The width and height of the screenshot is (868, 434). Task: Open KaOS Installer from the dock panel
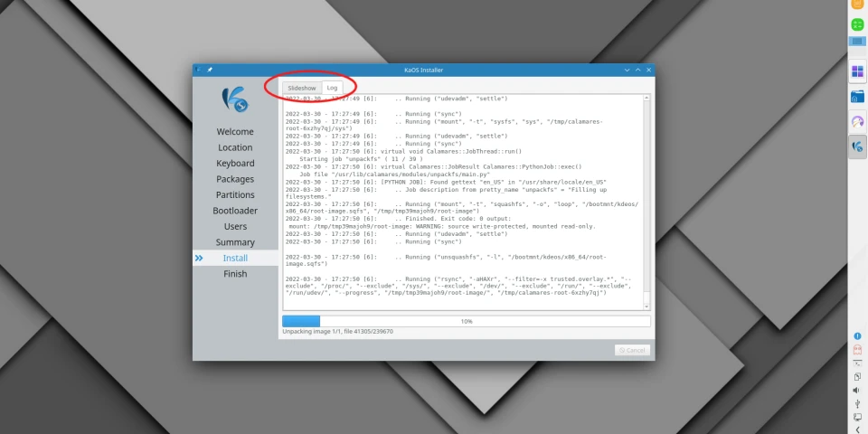[x=857, y=146]
